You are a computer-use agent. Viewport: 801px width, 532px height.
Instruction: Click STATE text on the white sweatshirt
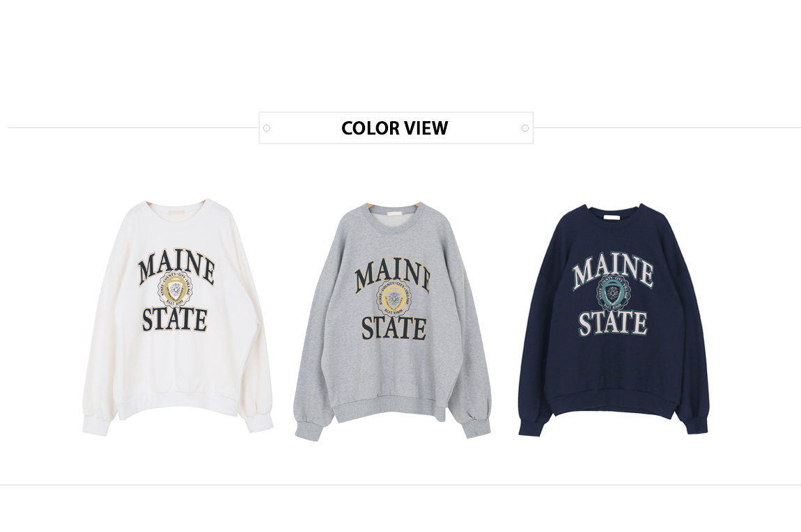pos(174,319)
